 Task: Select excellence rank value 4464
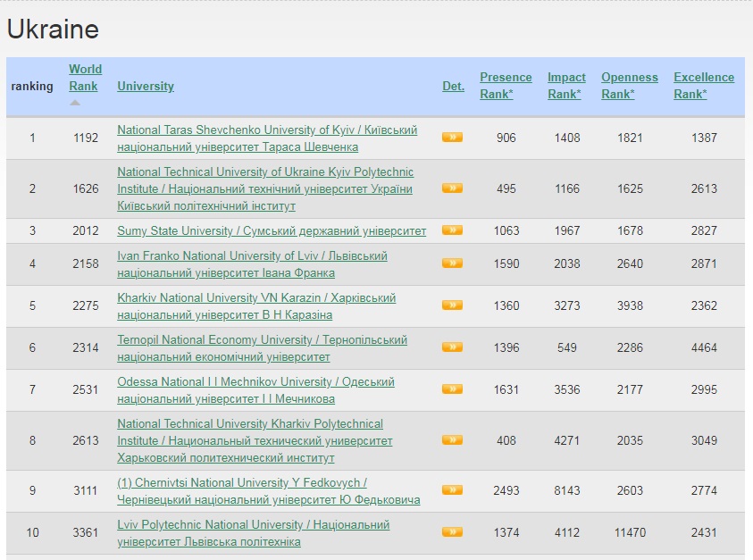pos(704,347)
